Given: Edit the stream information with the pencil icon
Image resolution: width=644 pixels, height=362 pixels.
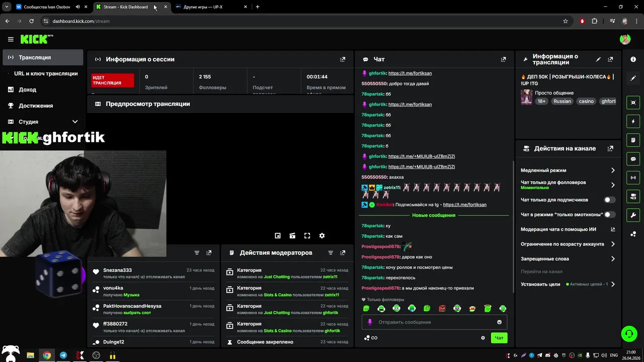Looking at the screenshot, I should click(x=598, y=59).
